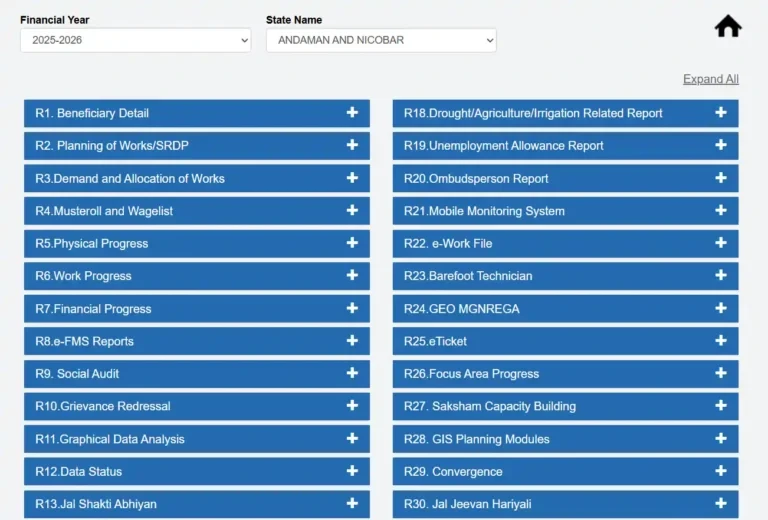Click the plus icon on R5.Physical Progress
The height and width of the screenshot is (520, 768).
click(x=352, y=243)
